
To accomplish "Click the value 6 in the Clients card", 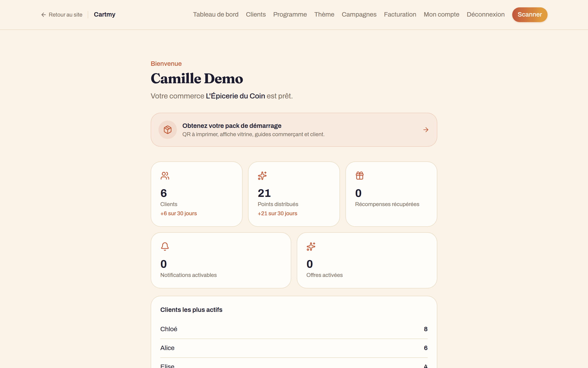I will (164, 193).
